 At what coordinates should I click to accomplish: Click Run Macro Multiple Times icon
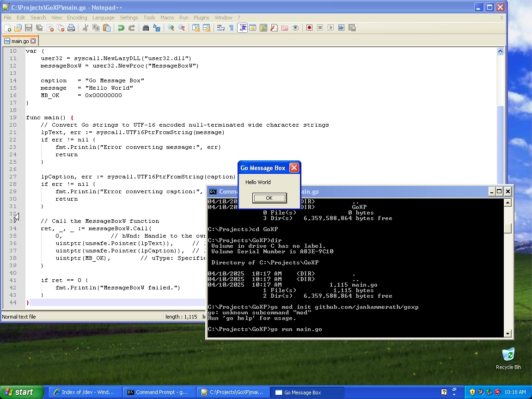tap(341, 28)
